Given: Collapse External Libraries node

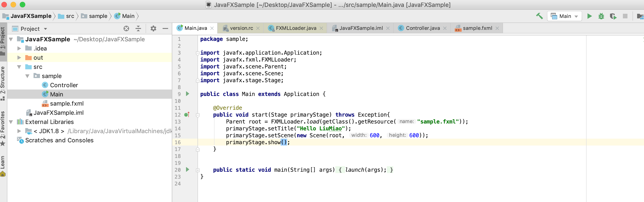Looking at the screenshot, I should (x=11, y=122).
